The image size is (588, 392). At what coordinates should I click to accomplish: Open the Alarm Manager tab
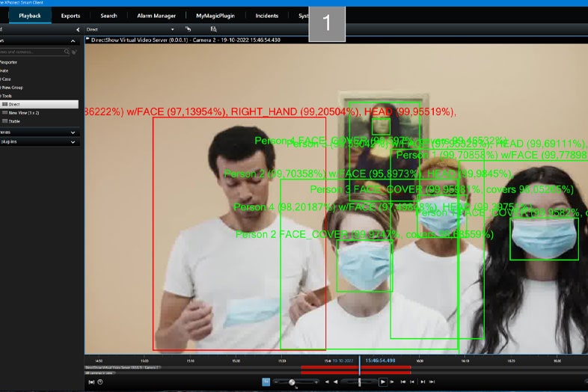(x=156, y=16)
